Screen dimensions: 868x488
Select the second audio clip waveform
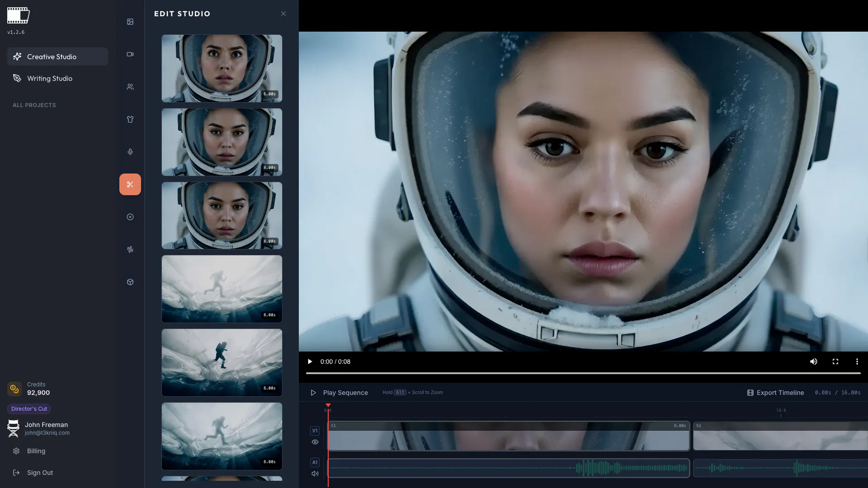click(x=780, y=468)
